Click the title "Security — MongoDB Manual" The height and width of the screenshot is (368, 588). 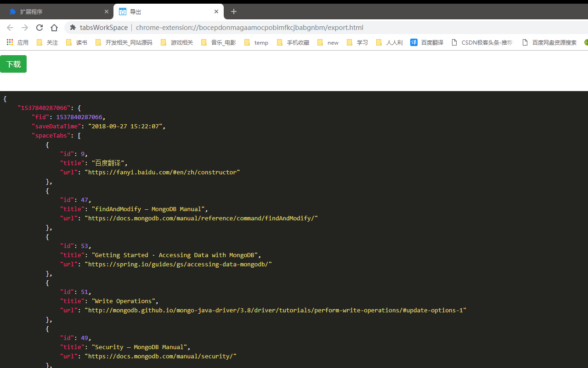pyautogui.click(x=139, y=347)
